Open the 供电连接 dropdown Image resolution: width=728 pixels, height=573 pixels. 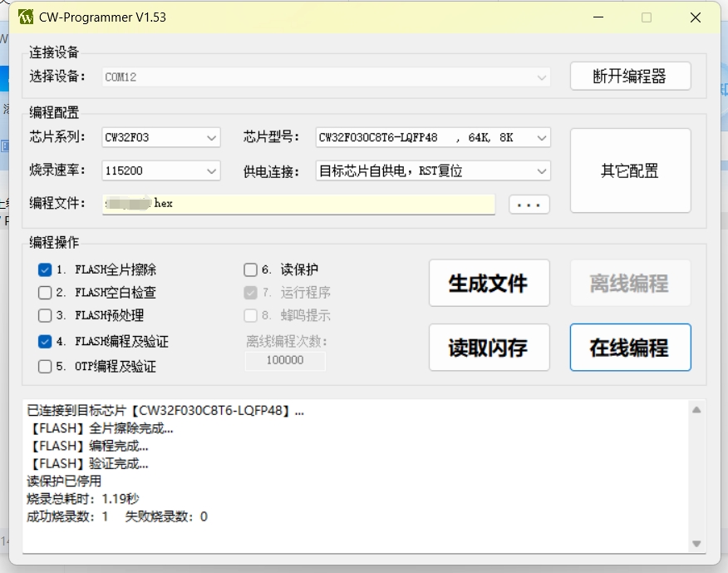[x=433, y=170]
